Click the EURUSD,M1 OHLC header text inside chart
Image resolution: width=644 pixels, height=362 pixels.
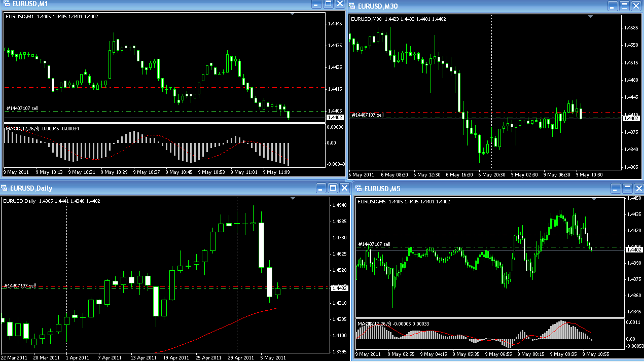point(52,17)
